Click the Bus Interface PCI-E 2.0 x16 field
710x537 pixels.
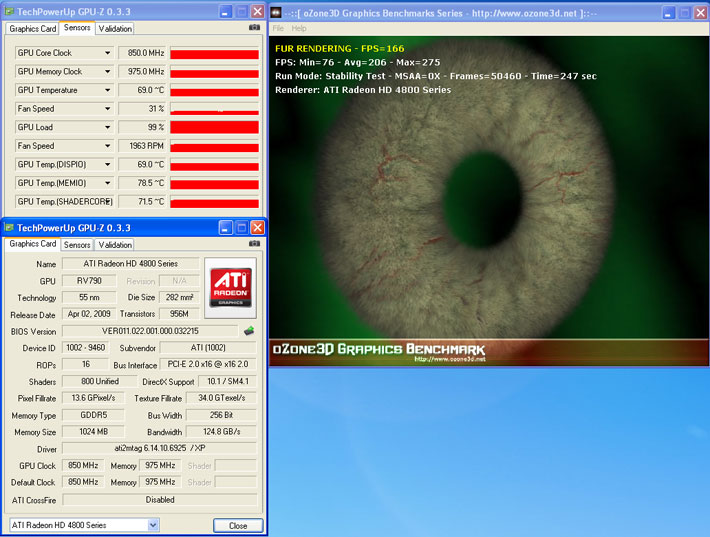[x=208, y=364]
